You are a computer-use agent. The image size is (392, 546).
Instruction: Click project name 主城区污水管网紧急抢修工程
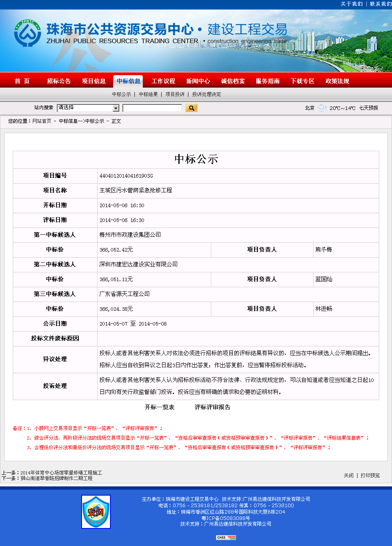[136, 190]
